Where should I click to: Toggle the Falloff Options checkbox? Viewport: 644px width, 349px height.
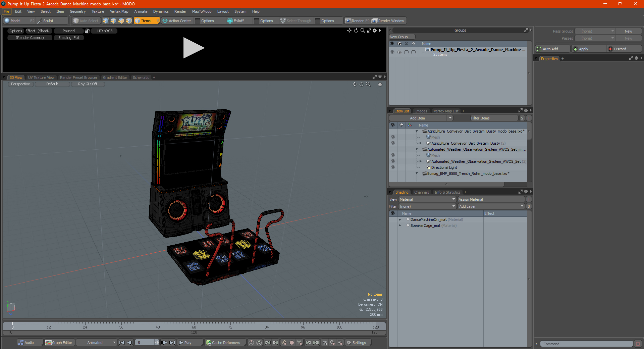tap(257, 21)
